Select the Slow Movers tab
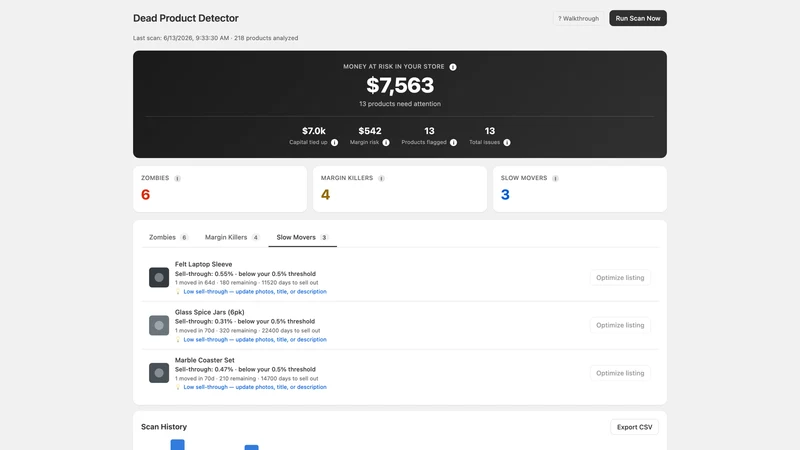This screenshot has width=800, height=450. (x=303, y=237)
